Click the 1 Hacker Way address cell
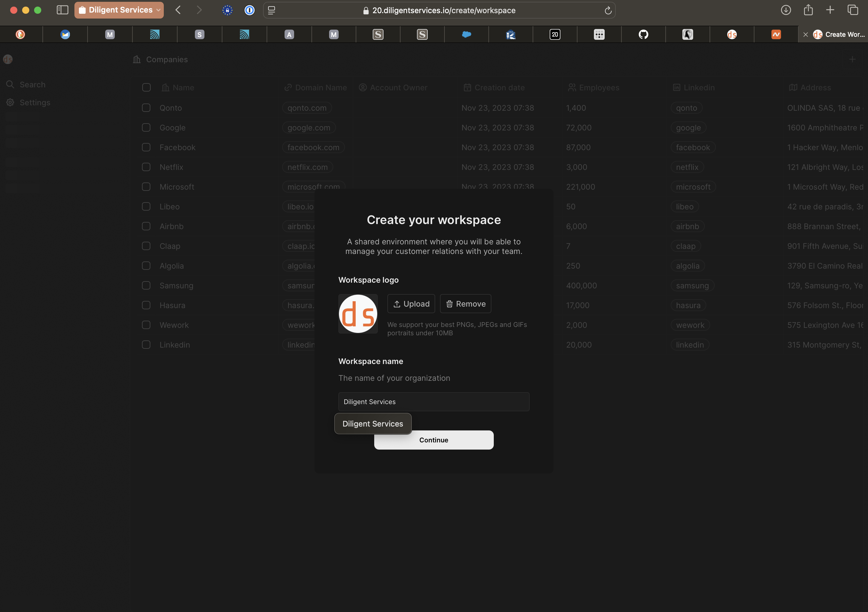This screenshot has width=868, height=612. 825,147
